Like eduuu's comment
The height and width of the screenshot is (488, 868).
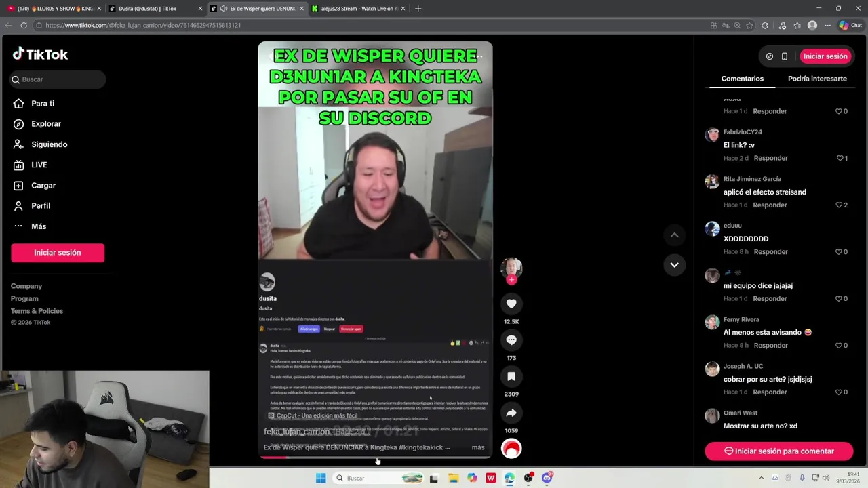click(x=840, y=251)
